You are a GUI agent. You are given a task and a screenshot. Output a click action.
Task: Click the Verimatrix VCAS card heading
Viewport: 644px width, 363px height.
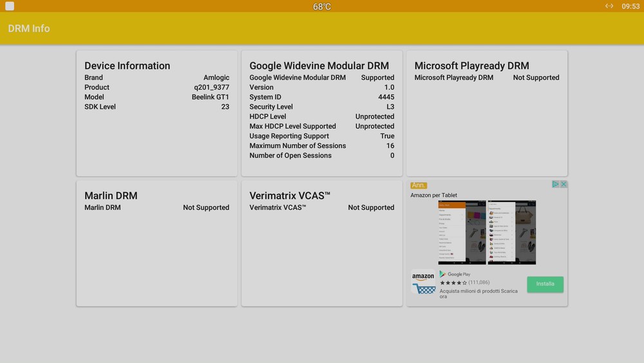(290, 195)
